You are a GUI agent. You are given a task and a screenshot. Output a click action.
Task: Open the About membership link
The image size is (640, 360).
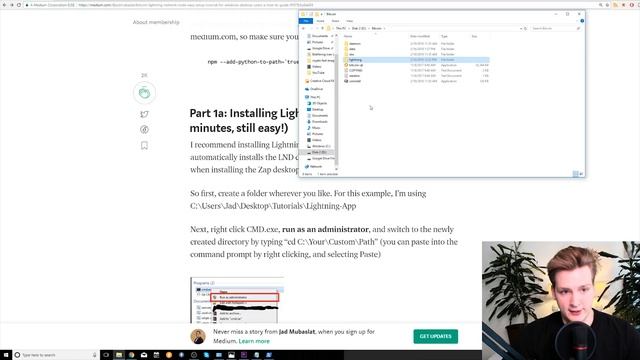coord(156,22)
